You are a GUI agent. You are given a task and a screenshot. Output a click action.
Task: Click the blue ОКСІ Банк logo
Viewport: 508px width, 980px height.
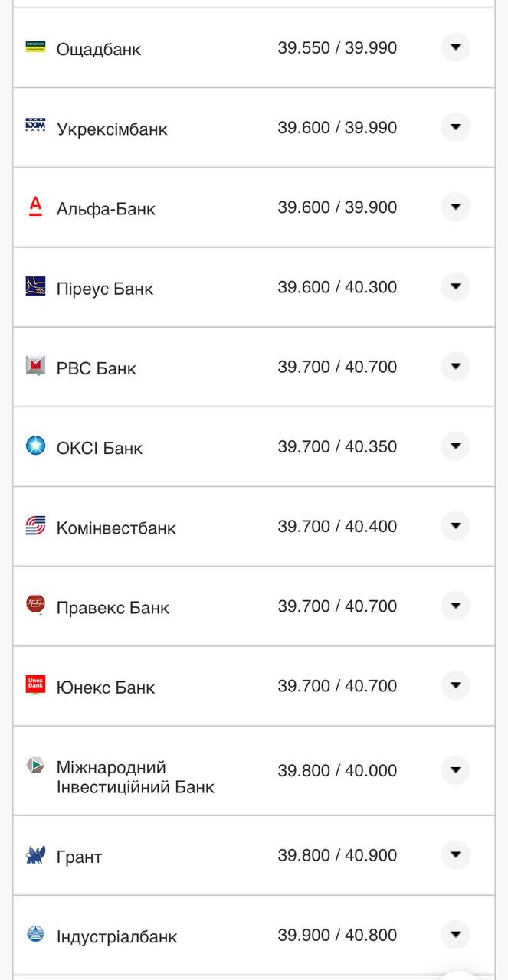coord(35,446)
